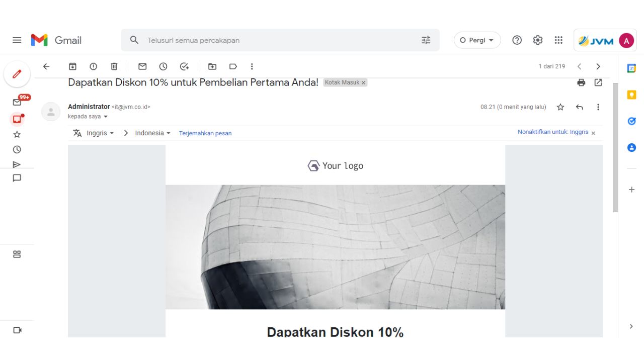Click in the Telusuri semua percakapan field
The image size is (644, 362).
pyautogui.click(x=279, y=40)
